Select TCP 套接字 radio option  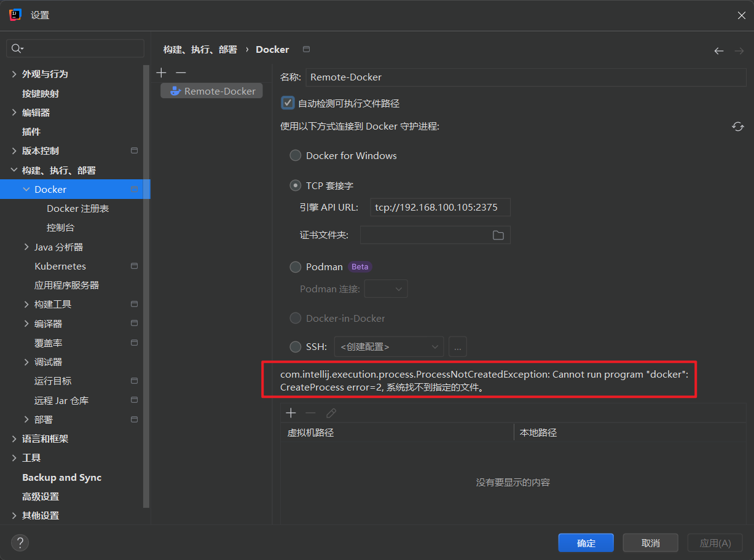coord(296,185)
